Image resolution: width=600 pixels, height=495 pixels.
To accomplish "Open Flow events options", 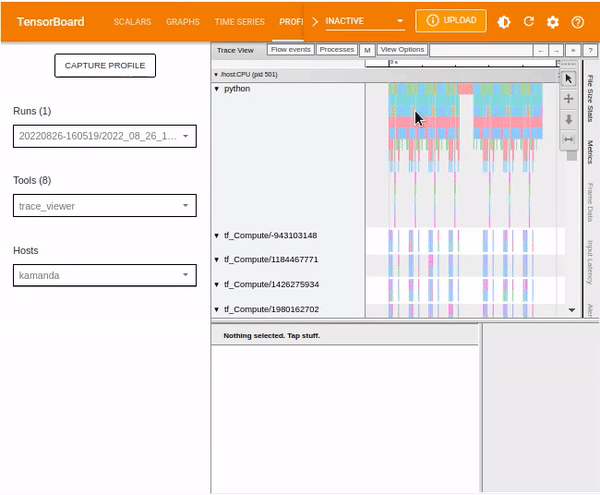I will tap(290, 50).
